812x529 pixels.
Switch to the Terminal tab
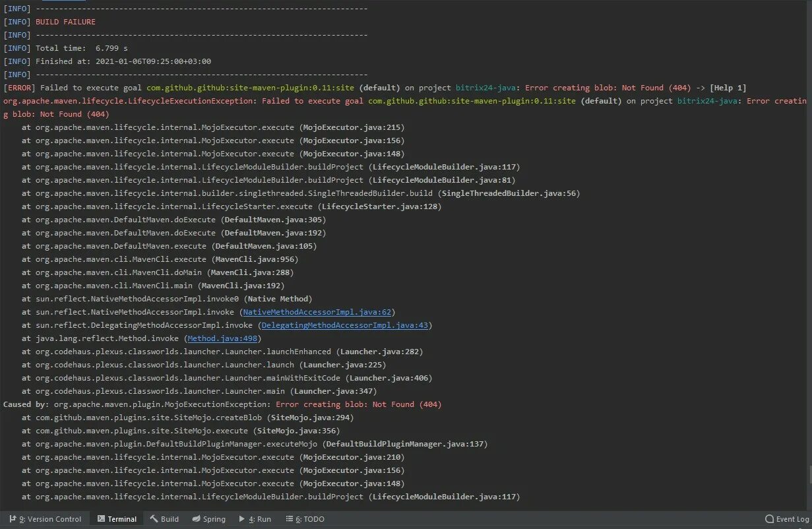117,519
